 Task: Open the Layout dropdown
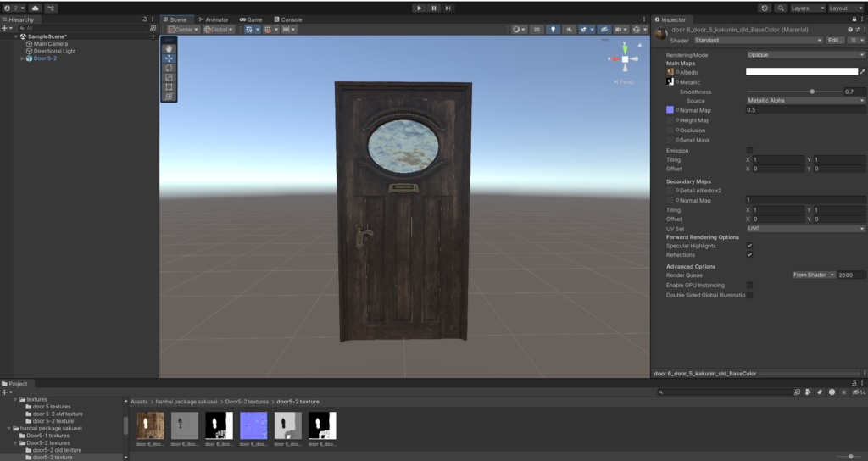pos(845,8)
